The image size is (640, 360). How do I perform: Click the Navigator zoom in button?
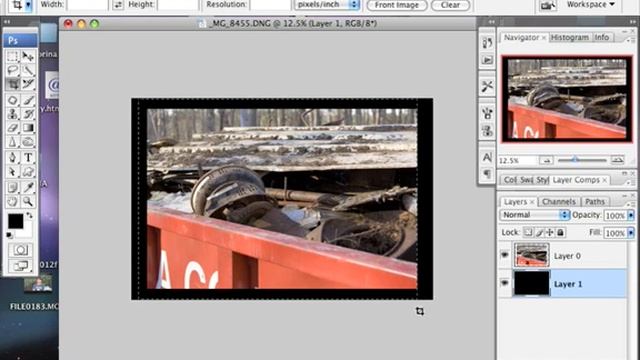click(x=618, y=160)
